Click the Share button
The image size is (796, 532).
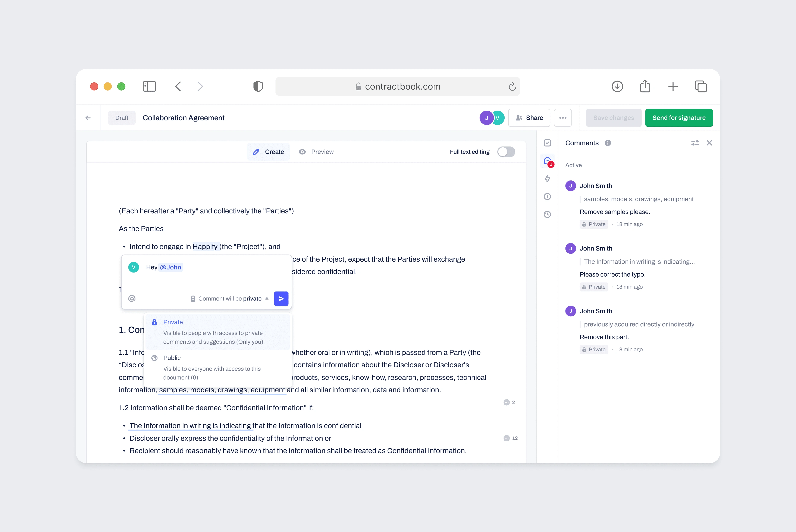coord(529,118)
